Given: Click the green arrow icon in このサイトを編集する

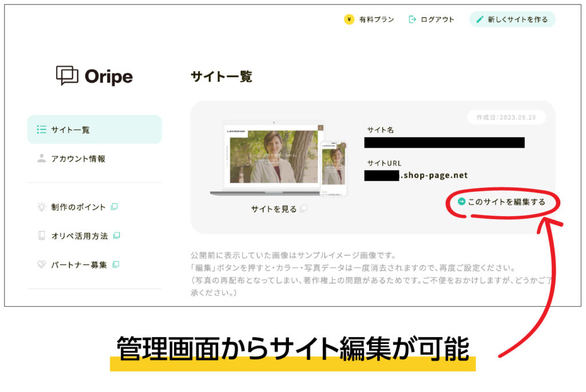Looking at the screenshot, I should pyautogui.click(x=461, y=202).
